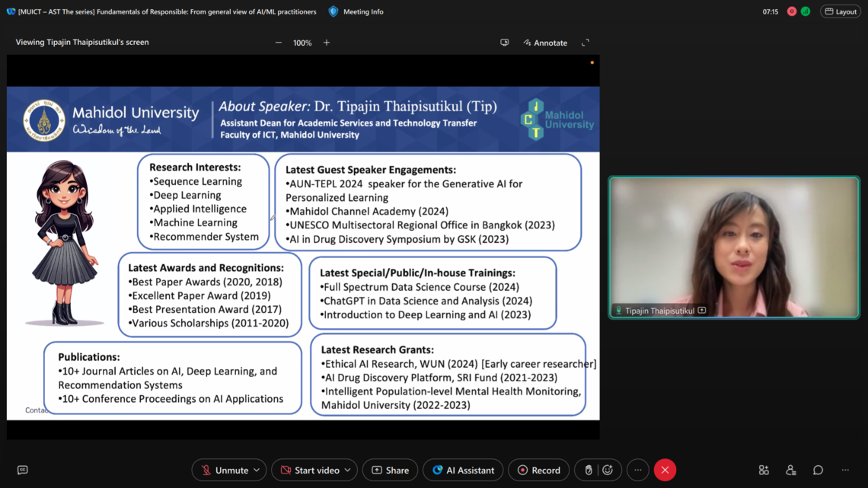Click Annotate on shared screen
Image resolution: width=868 pixels, height=488 pixels.
pyautogui.click(x=545, y=43)
